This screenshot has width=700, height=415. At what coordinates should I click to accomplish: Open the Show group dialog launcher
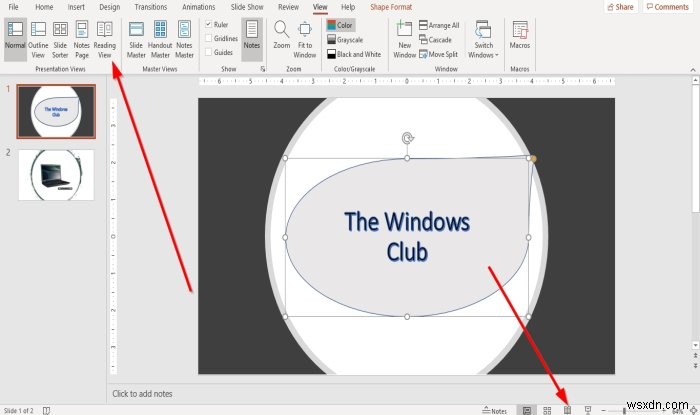[x=263, y=69]
